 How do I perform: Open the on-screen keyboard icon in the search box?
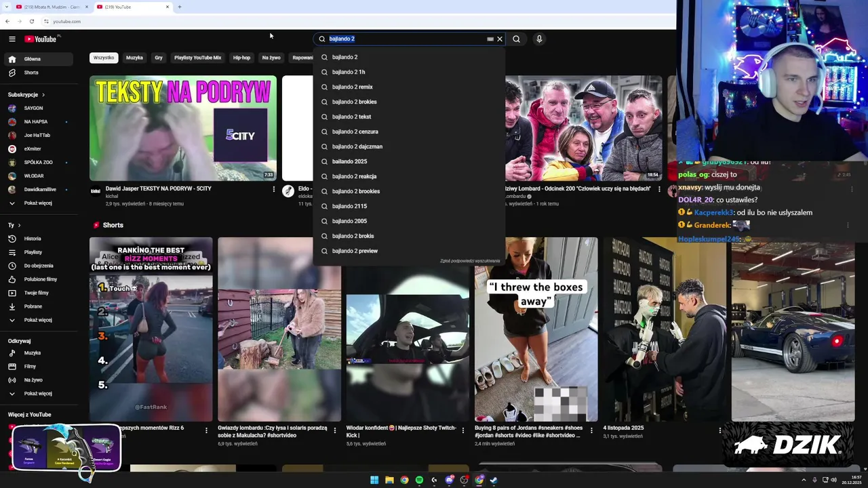pos(490,39)
